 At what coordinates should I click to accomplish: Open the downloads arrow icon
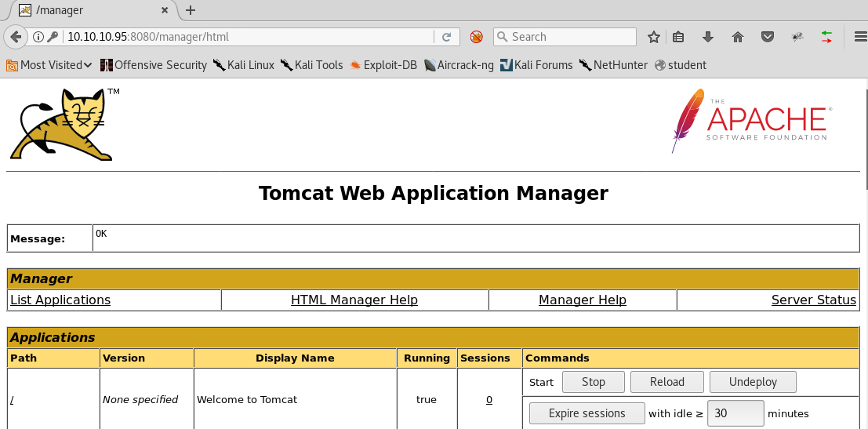[708, 37]
